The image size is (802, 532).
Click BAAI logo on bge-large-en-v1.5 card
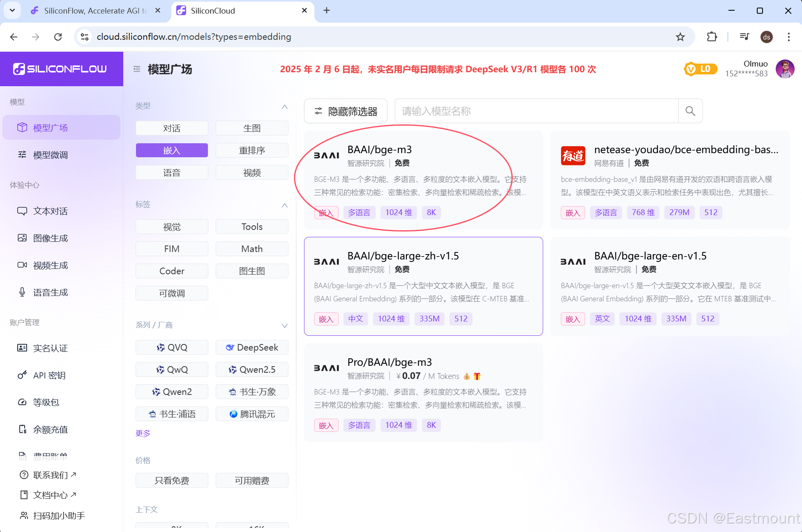click(x=573, y=262)
